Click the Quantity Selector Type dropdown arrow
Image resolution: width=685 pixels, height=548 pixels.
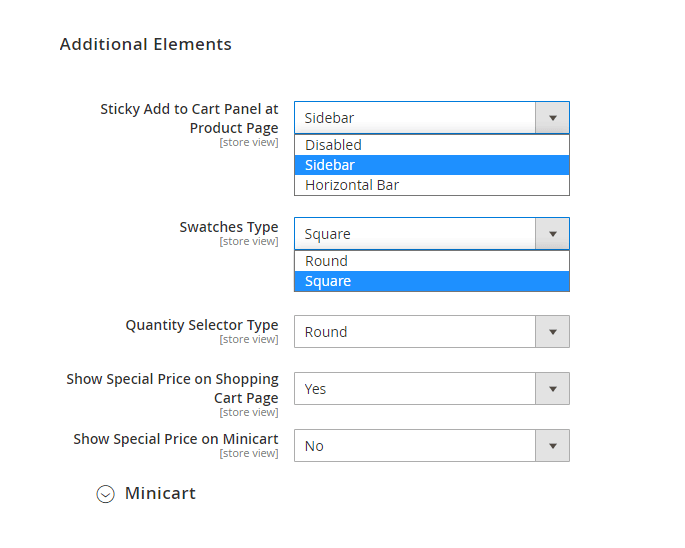pos(552,332)
